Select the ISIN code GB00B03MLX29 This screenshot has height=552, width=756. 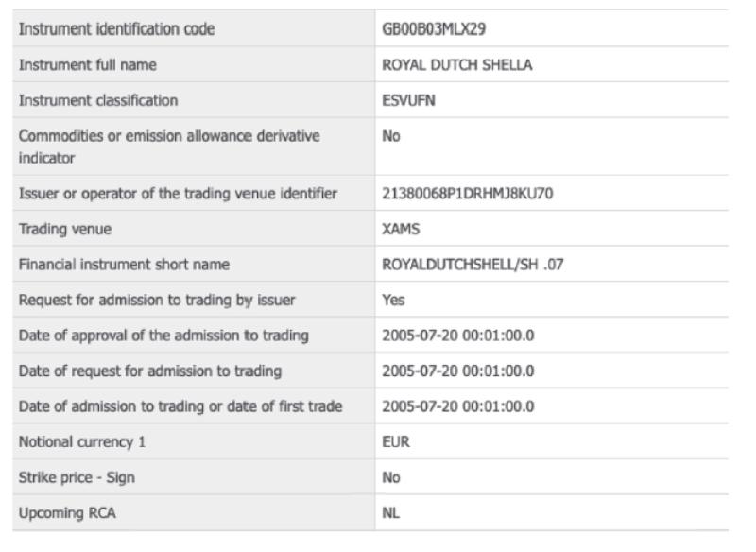[x=434, y=29]
